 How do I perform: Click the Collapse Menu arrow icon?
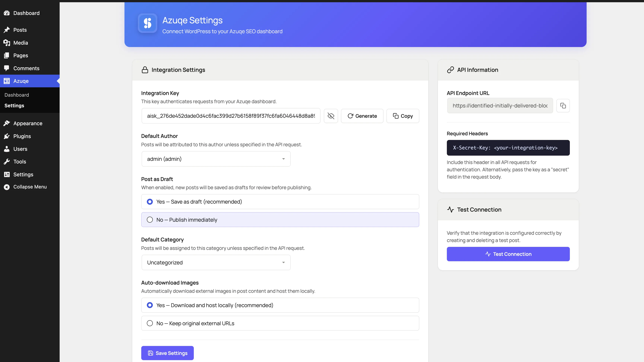7,187
